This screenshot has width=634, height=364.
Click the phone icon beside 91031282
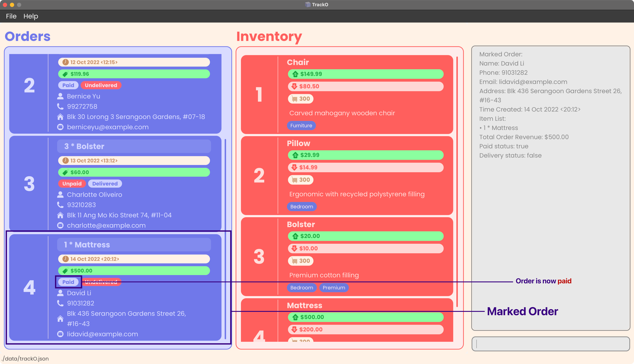pos(60,303)
